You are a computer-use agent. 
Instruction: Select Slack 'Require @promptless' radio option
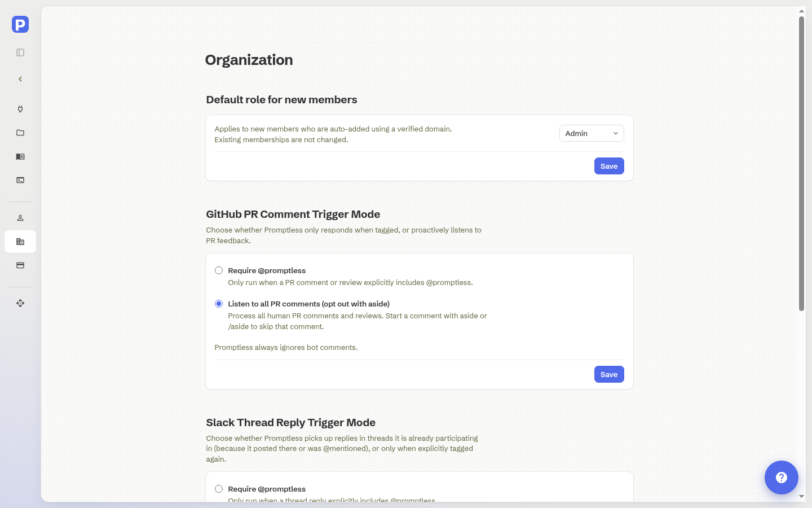click(x=219, y=489)
